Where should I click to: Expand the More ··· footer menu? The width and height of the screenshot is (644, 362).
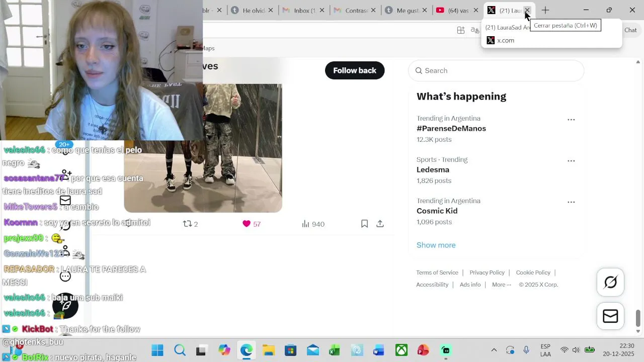(x=501, y=285)
